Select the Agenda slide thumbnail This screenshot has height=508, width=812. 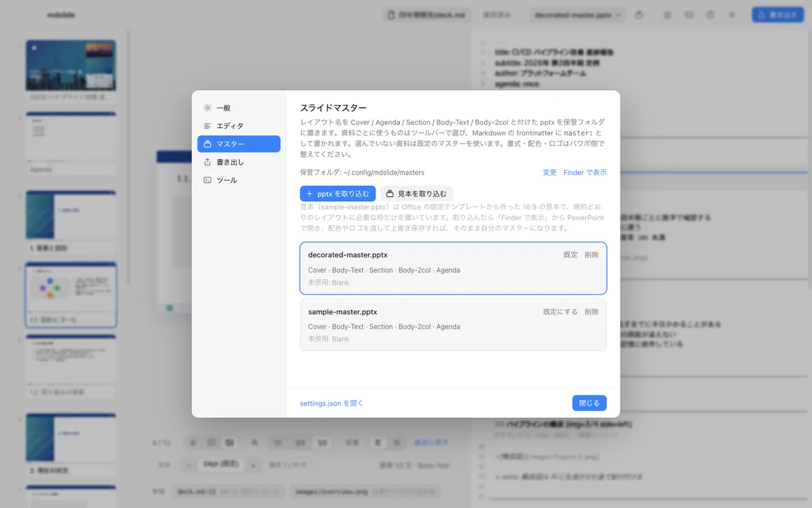70,144
